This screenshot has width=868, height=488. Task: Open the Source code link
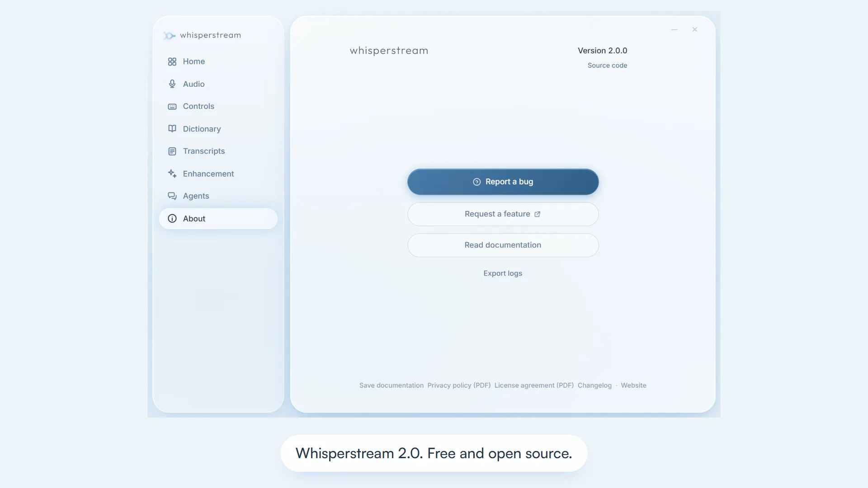(607, 66)
